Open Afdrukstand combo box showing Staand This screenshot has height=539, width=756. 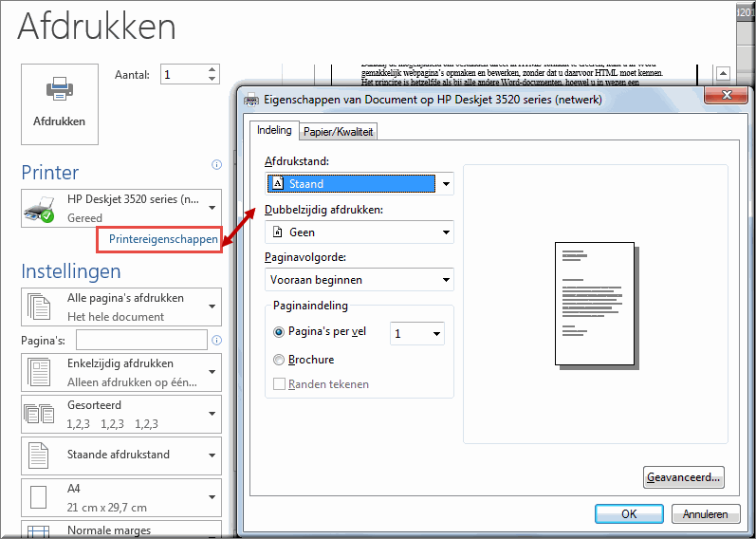pyautogui.click(x=360, y=184)
